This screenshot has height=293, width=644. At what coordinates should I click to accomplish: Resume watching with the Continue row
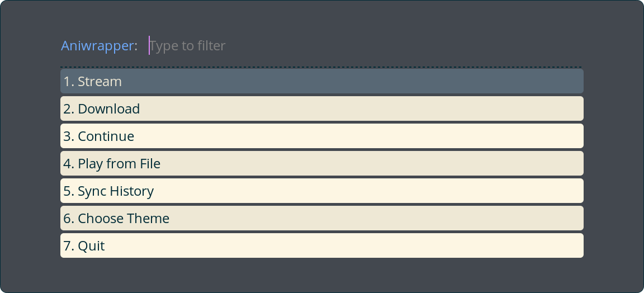(x=321, y=136)
